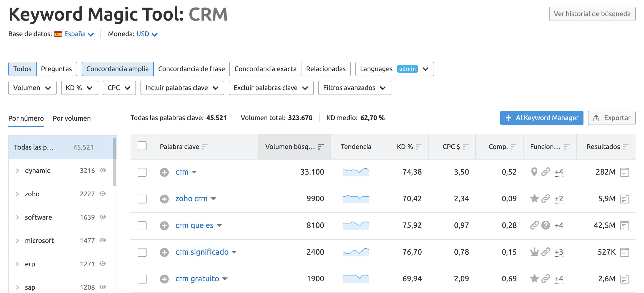Viewport: 644px width, 293px height.
Task: Tick the checkbox for the crm keyword row
Action: pos(142,172)
